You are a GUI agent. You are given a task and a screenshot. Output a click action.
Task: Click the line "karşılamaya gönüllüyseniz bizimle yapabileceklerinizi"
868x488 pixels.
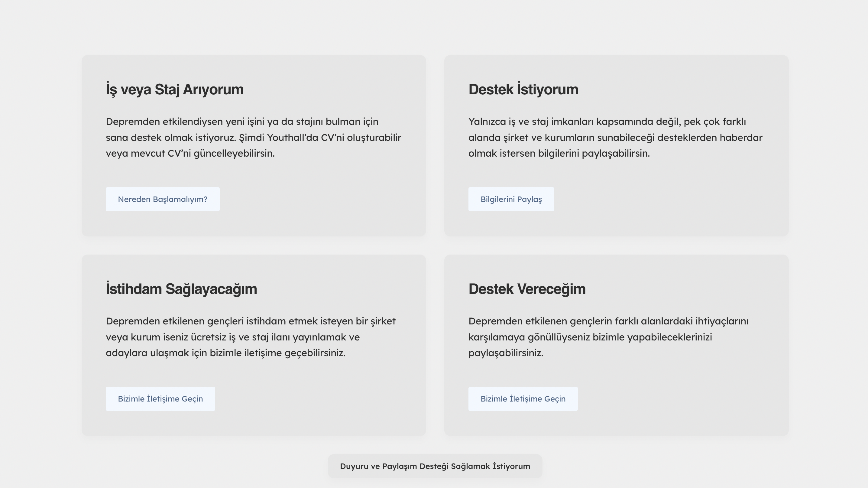(x=590, y=337)
